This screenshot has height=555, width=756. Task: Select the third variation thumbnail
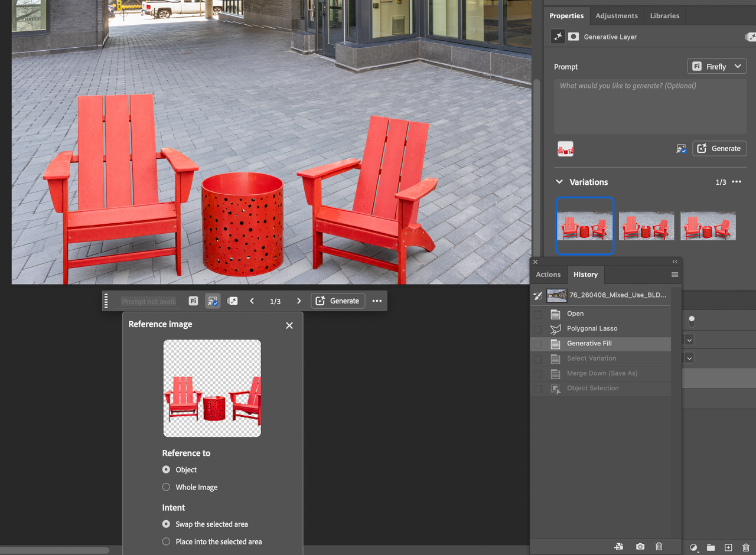[x=708, y=226]
